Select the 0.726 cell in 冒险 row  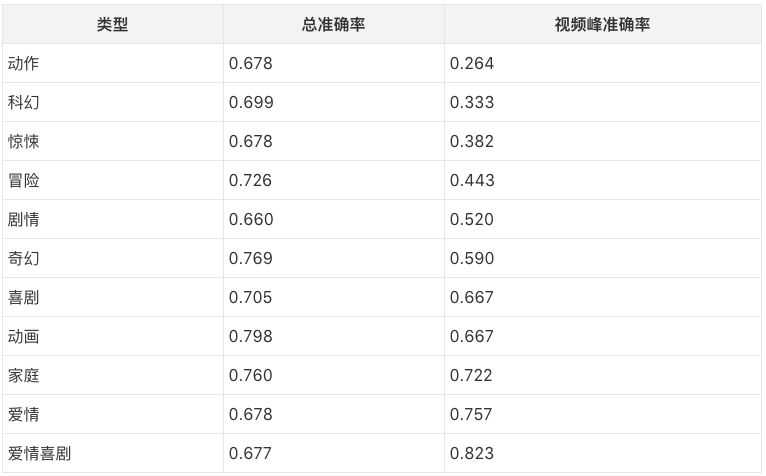[x=251, y=181]
